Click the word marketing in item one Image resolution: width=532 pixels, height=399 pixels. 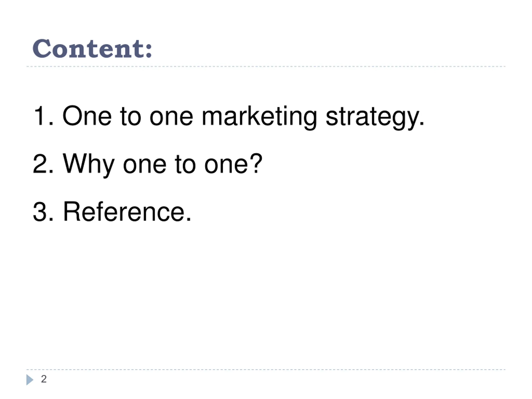click(x=259, y=117)
